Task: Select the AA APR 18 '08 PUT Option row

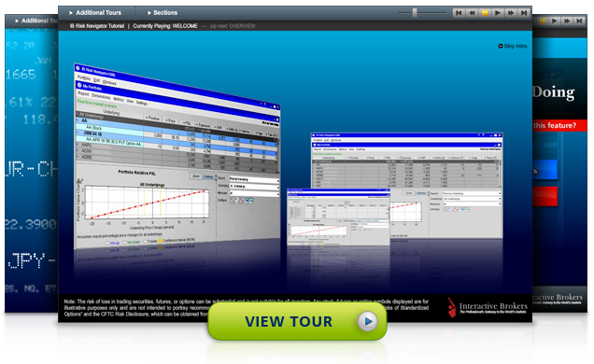Action: pyautogui.click(x=109, y=142)
